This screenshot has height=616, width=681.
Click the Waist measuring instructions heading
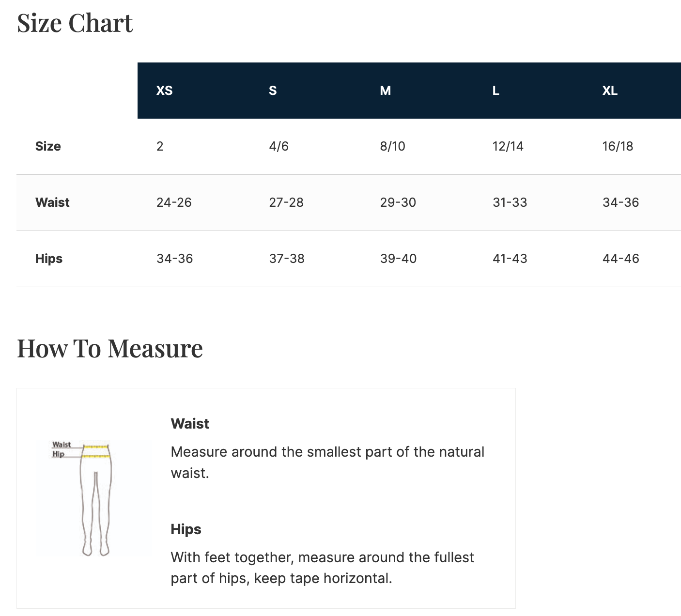pyautogui.click(x=190, y=424)
